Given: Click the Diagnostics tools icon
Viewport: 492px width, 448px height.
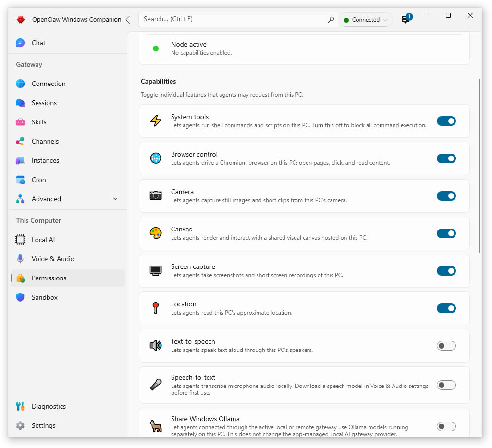Looking at the screenshot, I should (x=20, y=406).
